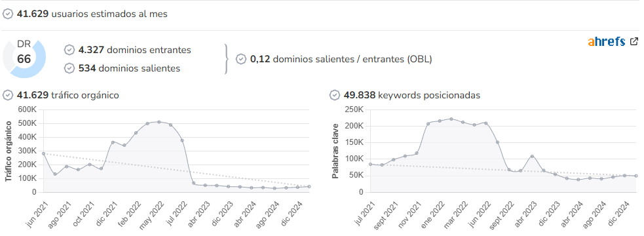The width and height of the screenshot is (644, 236).
Task: Click the dic 2021 point on traffic chart
Action: coord(113,142)
